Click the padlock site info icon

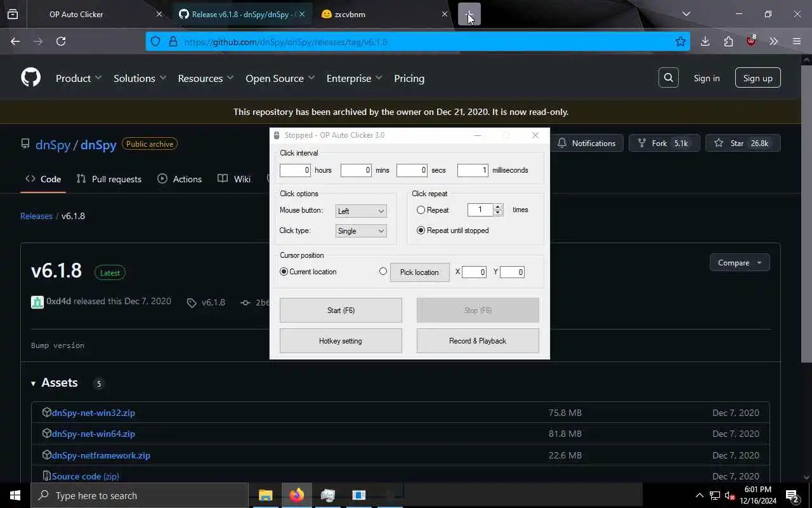coord(173,41)
